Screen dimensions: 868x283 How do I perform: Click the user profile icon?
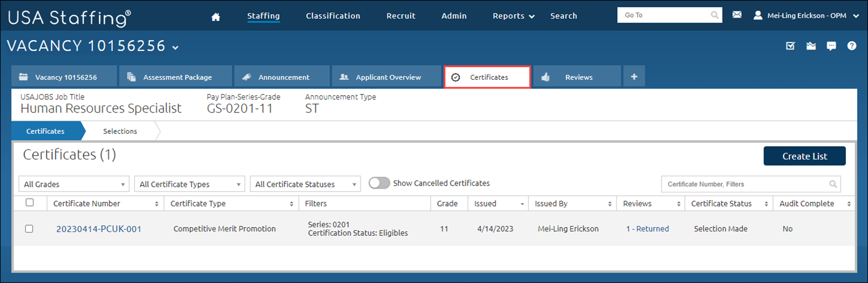758,15
